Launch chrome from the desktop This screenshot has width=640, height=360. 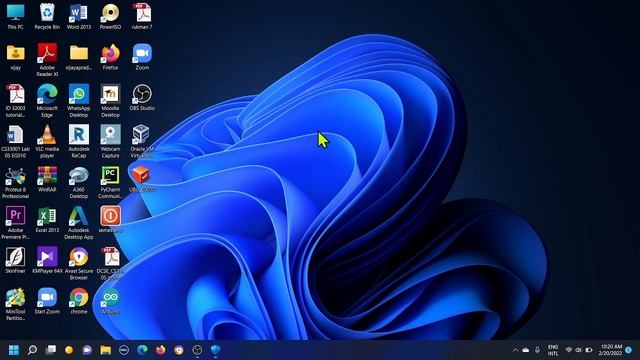79,301
